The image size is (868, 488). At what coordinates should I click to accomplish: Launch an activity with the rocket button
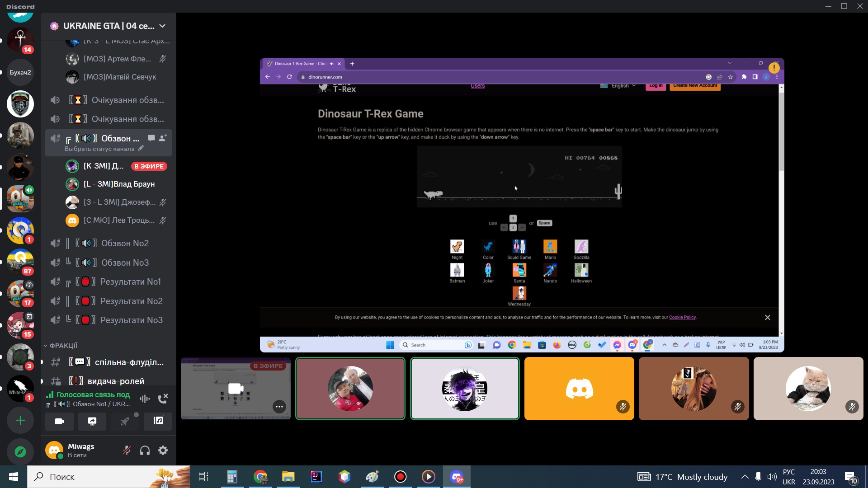point(125,421)
